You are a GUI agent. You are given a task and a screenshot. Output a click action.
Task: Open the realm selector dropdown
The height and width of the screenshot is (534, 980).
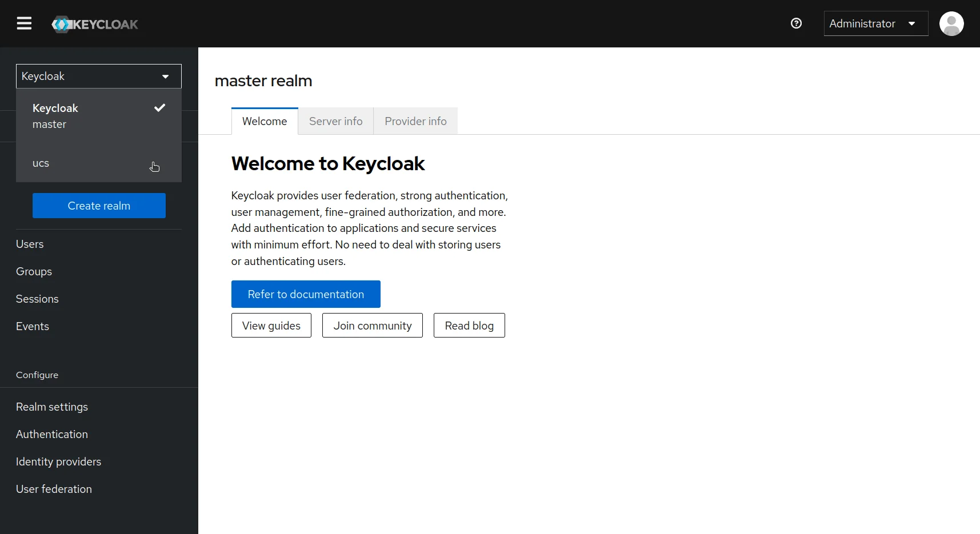pos(98,76)
